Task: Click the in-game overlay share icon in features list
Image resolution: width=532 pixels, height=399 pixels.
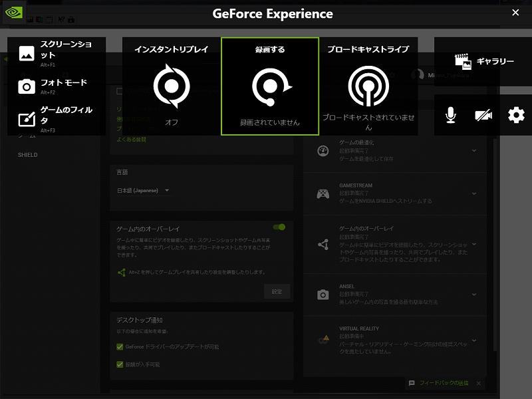Action: click(x=323, y=244)
